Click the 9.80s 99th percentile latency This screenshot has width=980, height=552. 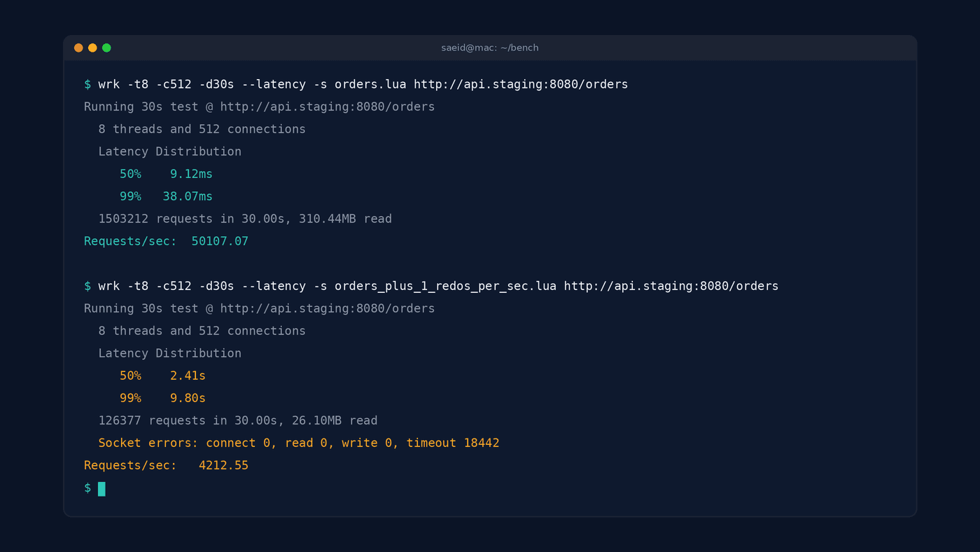(x=188, y=398)
